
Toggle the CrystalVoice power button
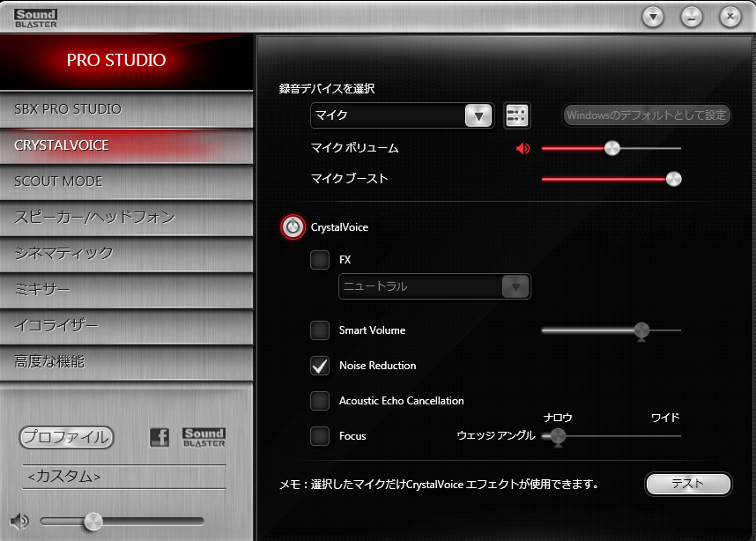[293, 227]
